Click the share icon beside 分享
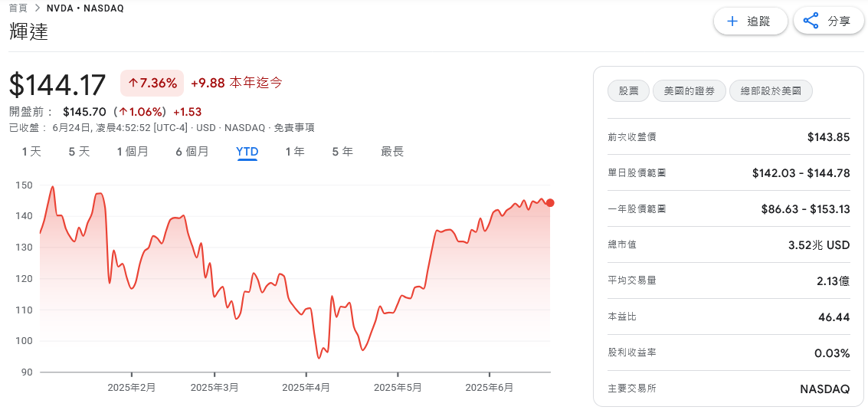 [x=811, y=21]
